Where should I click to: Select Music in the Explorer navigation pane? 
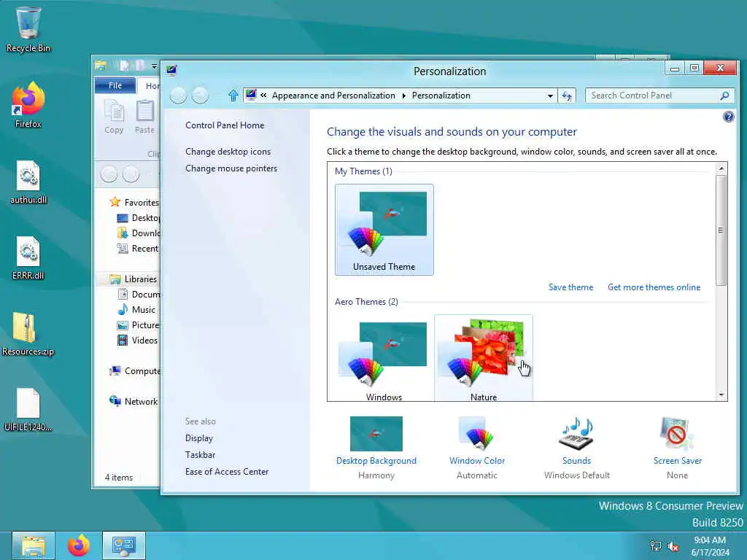136,309
